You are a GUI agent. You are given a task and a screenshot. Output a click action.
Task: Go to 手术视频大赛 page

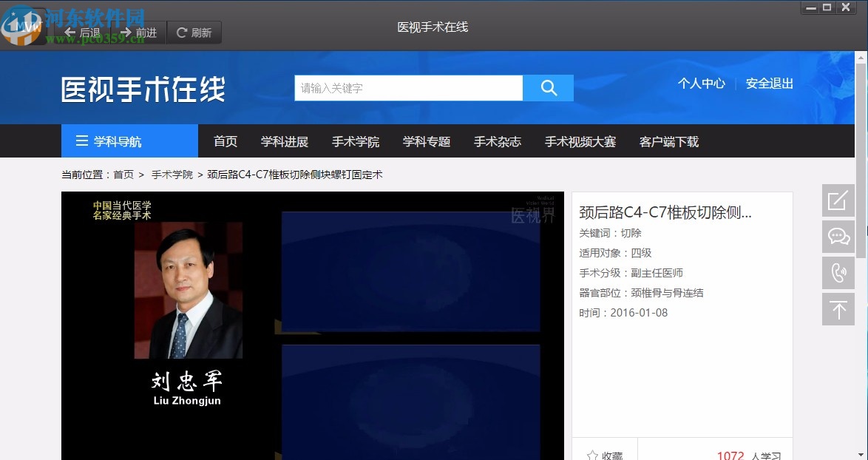(x=580, y=141)
